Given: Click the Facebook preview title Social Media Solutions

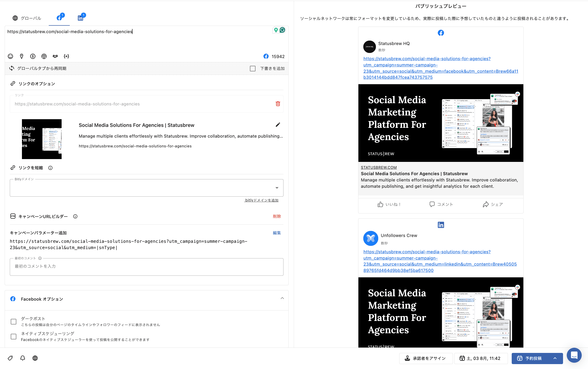Looking at the screenshot, I should 414,174.
